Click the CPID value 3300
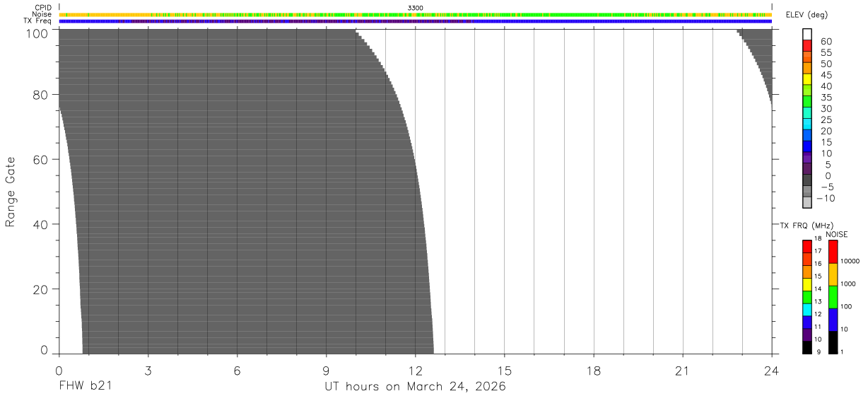Image resolution: width=868 pixels, height=401 pixels. [416, 7]
